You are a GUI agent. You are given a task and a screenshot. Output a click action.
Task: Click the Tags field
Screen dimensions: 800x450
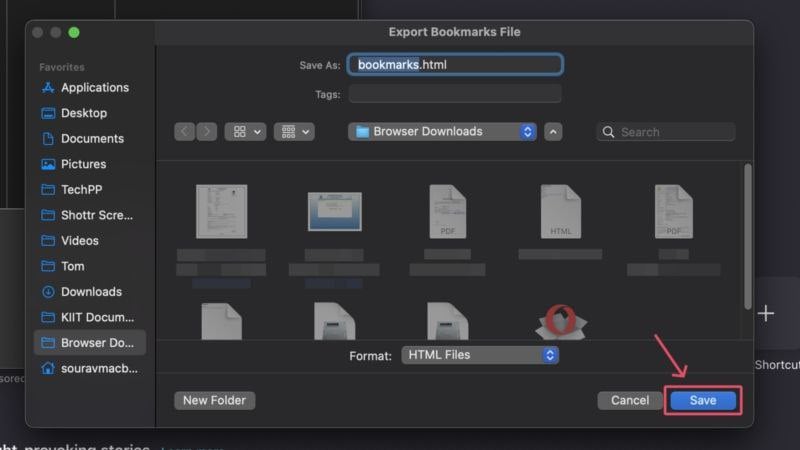point(455,94)
